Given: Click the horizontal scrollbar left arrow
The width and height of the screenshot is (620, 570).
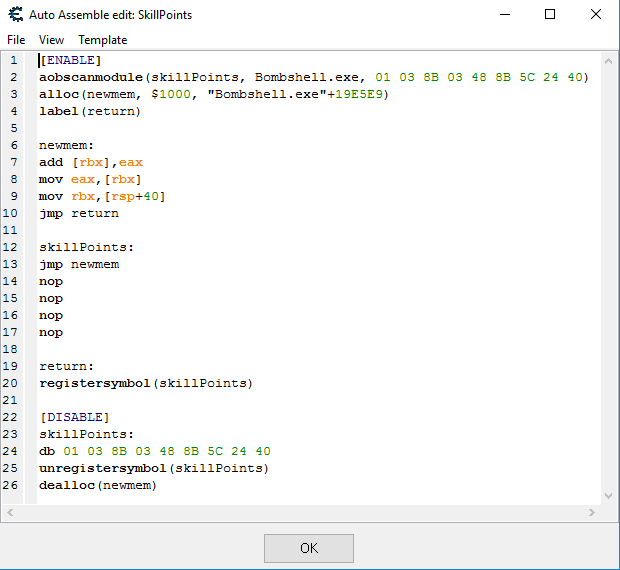Looking at the screenshot, I should [x=10, y=513].
